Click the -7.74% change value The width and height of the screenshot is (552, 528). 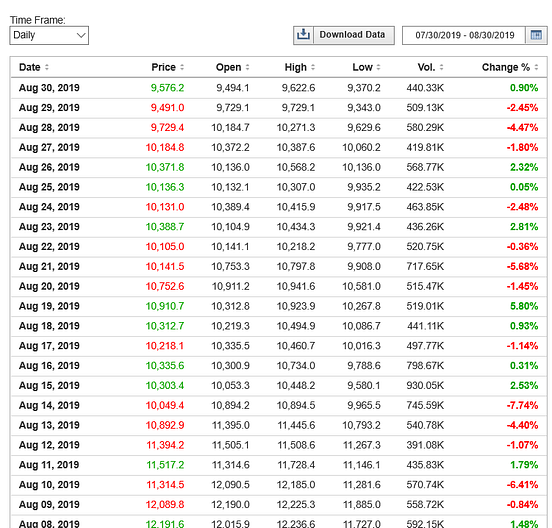click(522, 406)
